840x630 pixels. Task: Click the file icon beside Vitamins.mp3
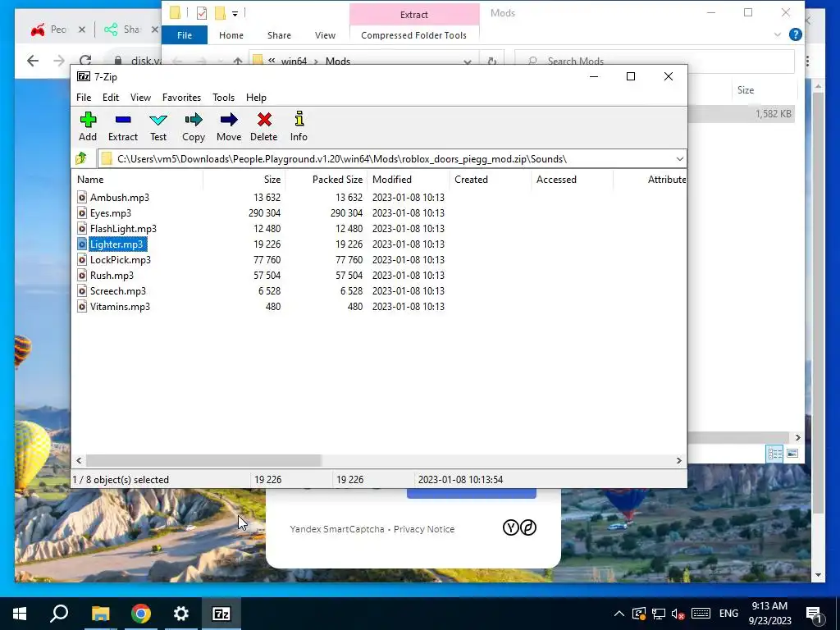pyautogui.click(x=82, y=306)
